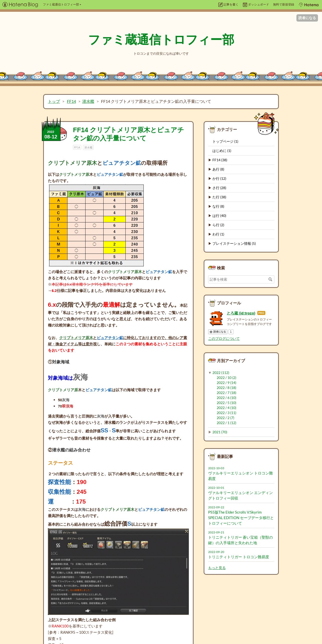Screen dimensions: 322x644
Task: Open トリニティトリガー トロコン難易度 article
Action: pyautogui.click(x=238, y=557)
